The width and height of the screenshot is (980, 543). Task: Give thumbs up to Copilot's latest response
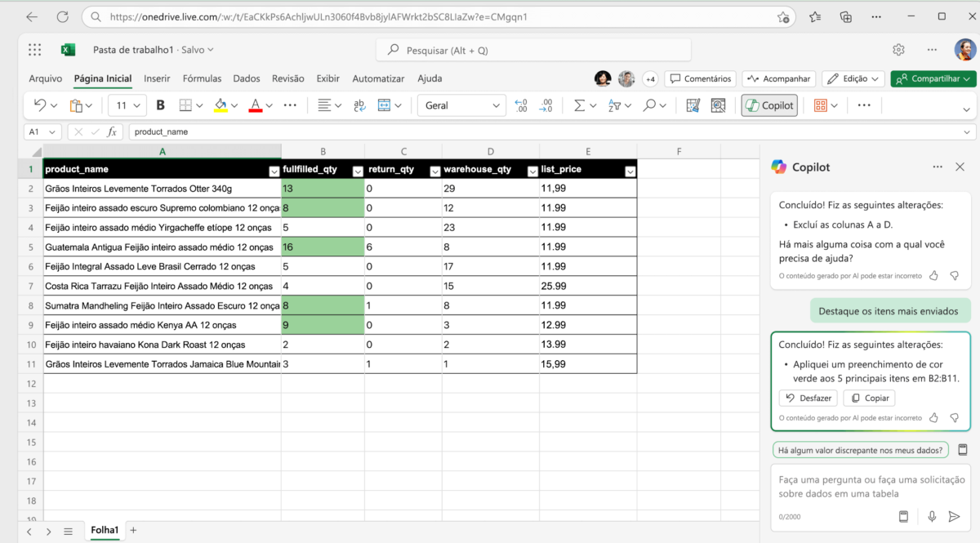933,417
